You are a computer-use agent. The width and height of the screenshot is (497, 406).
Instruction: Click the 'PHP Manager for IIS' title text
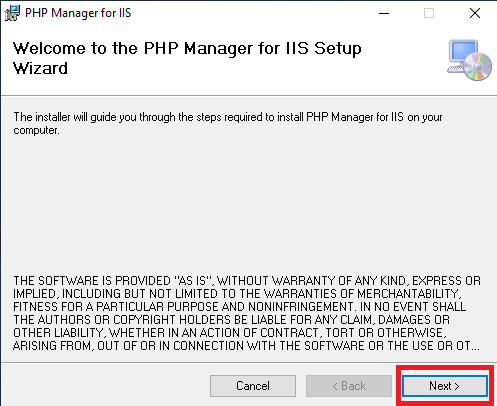(x=78, y=13)
